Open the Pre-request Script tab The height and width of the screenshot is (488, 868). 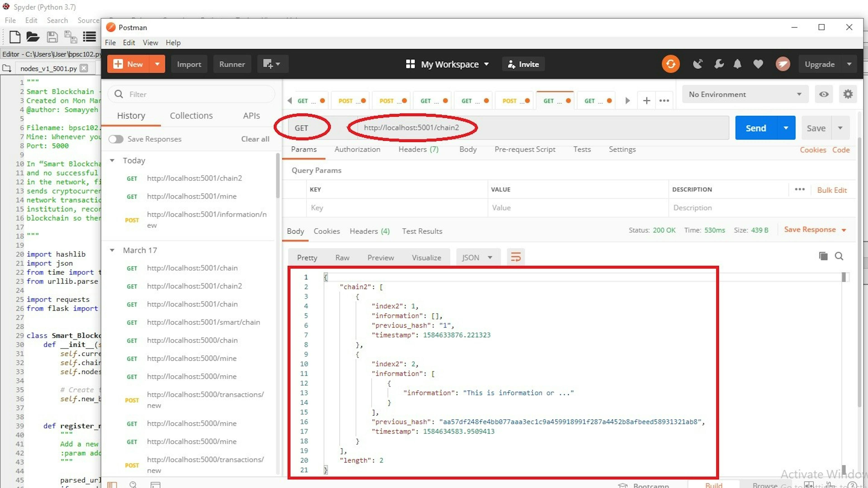point(525,149)
